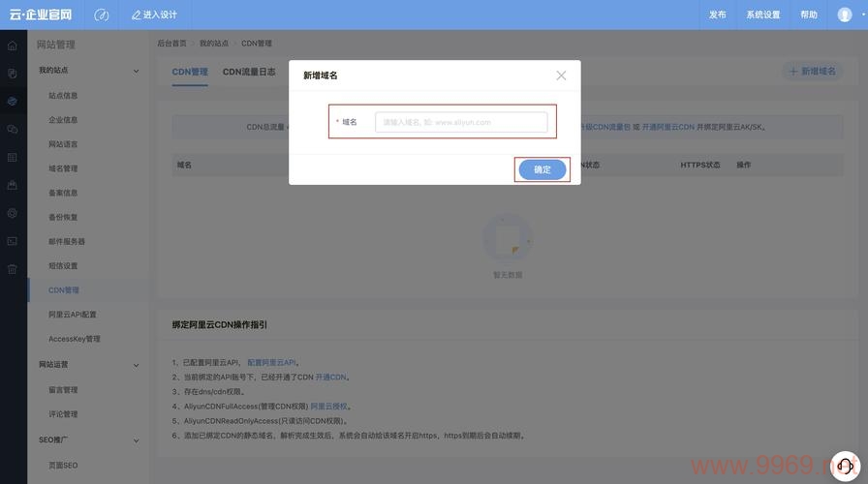Go to 我的站点 in the breadcrumb
Screen dimensions: 868x484
[214, 44]
